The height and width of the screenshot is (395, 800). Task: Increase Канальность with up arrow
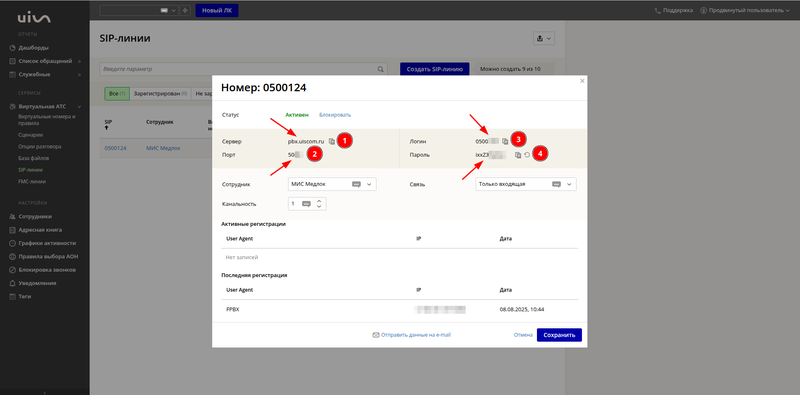pyautogui.click(x=319, y=201)
